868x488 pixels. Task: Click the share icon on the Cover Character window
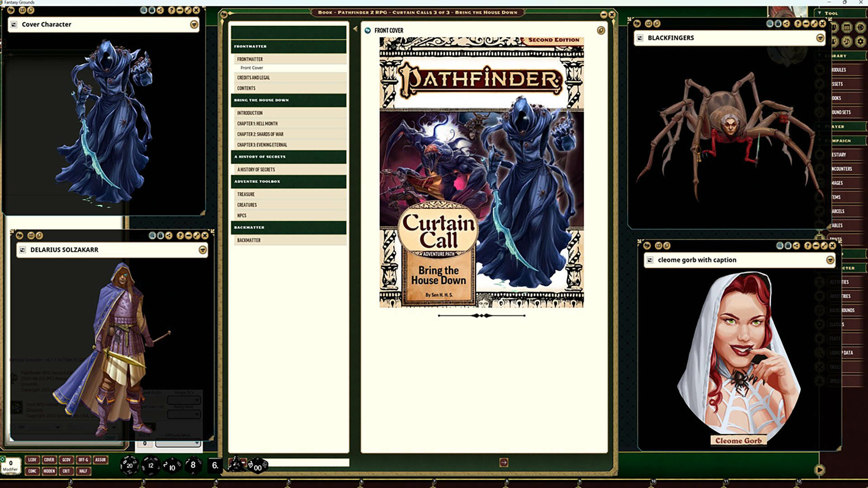point(160,9)
